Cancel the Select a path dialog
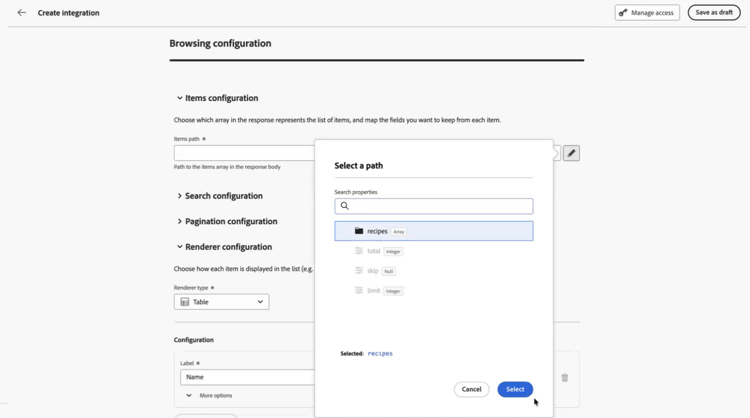750x418 pixels. (x=471, y=389)
